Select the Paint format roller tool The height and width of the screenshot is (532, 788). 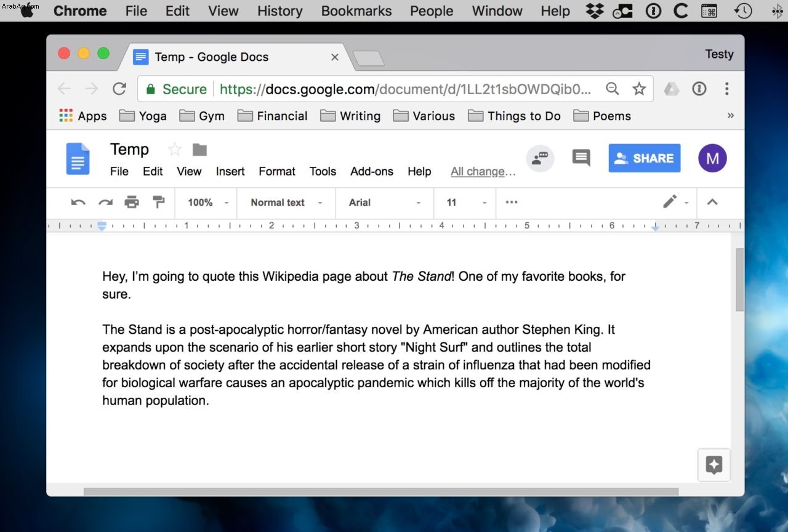pos(159,202)
